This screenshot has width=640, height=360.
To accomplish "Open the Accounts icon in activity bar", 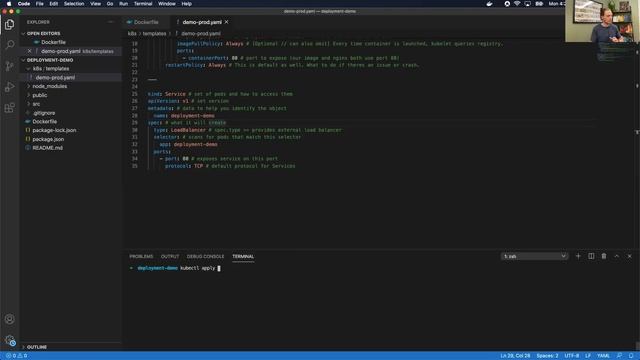I will pyautogui.click(x=9, y=319).
